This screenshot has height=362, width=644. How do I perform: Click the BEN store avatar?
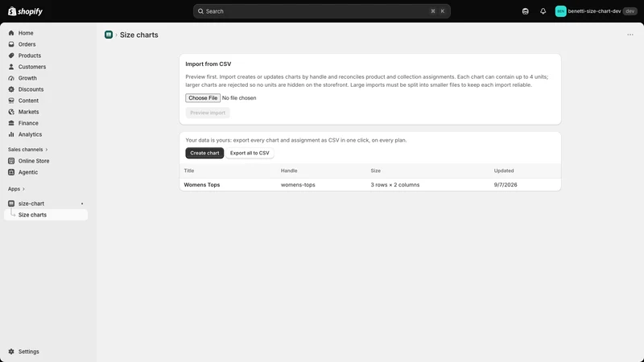pyautogui.click(x=560, y=11)
